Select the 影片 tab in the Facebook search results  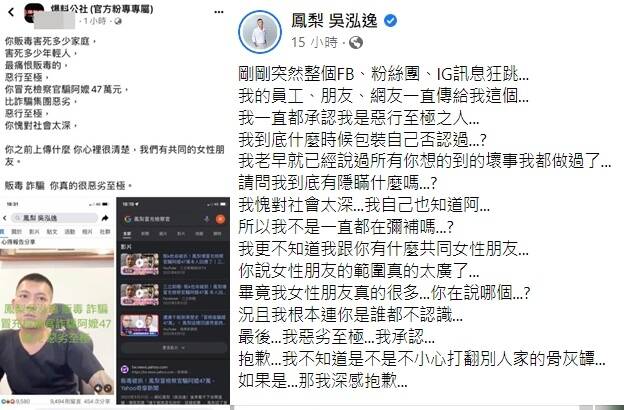point(34,231)
